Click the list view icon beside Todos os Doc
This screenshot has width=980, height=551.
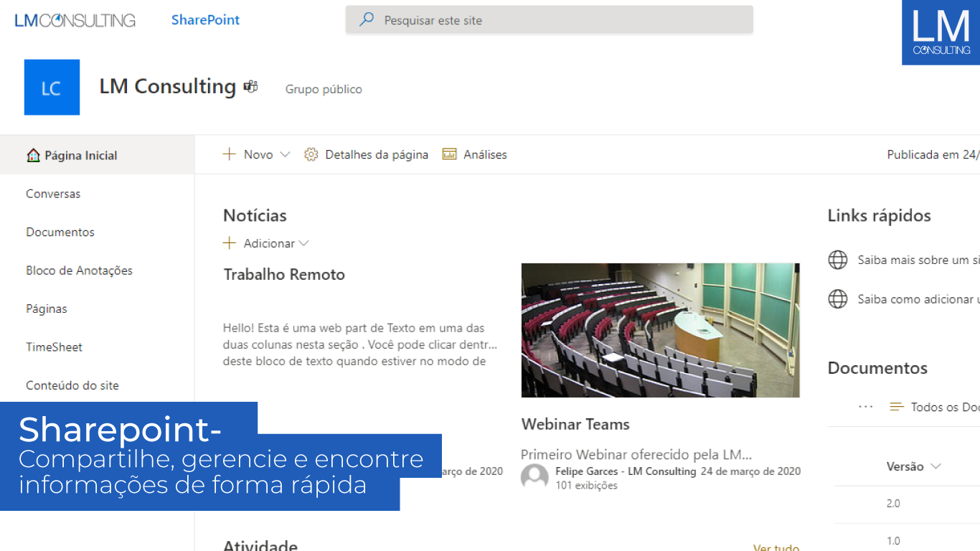click(x=896, y=407)
